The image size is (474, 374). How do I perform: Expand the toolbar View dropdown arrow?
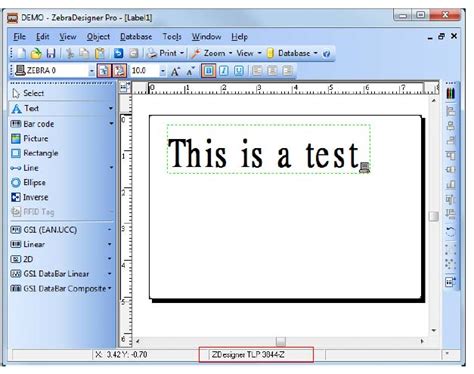(259, 53)
